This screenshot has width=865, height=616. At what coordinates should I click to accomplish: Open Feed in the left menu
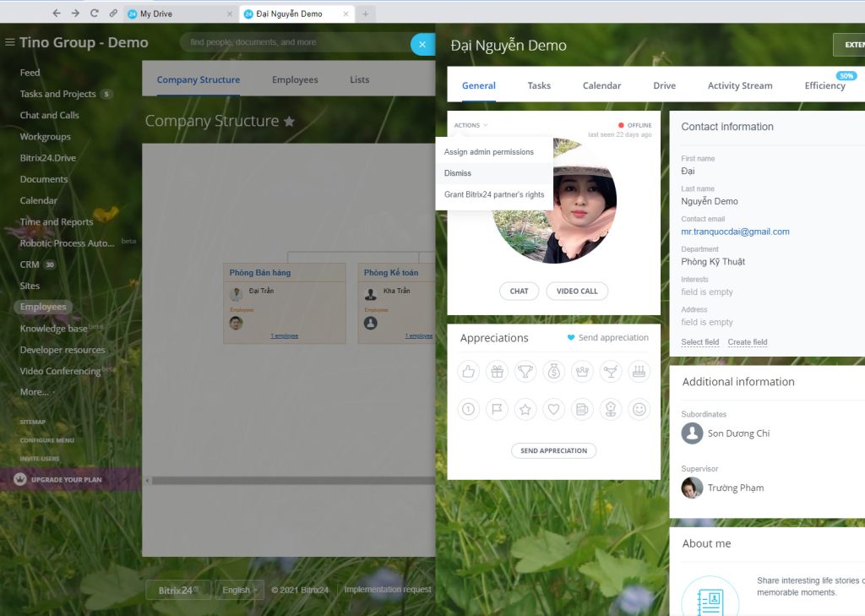tap(30, 73)
